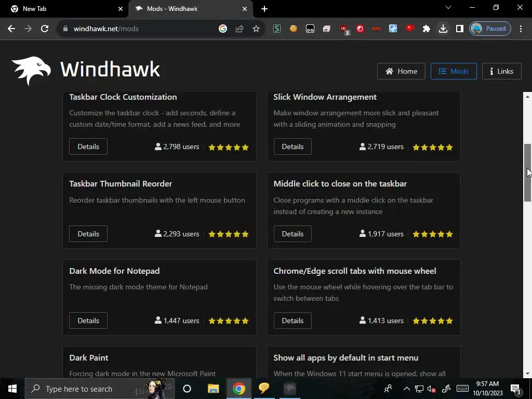Click the share page icon
The height and width of the screenshot is (399, 532).
tap(240, 29)
